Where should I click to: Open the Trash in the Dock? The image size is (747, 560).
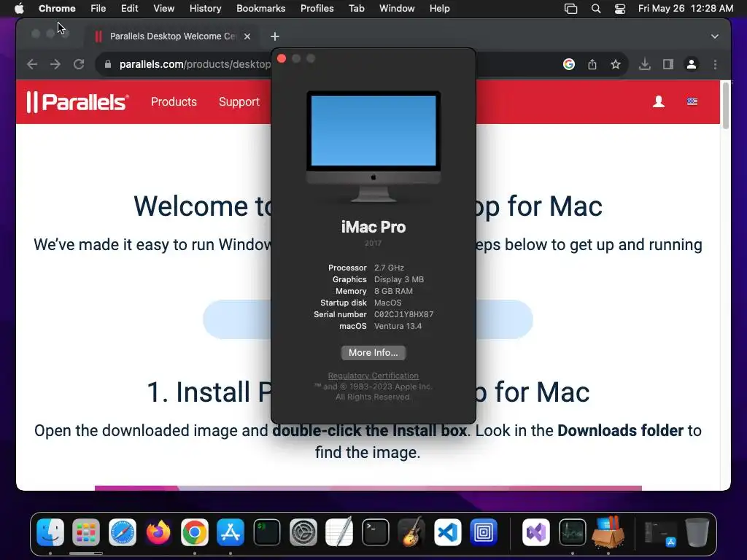point(697,532)
